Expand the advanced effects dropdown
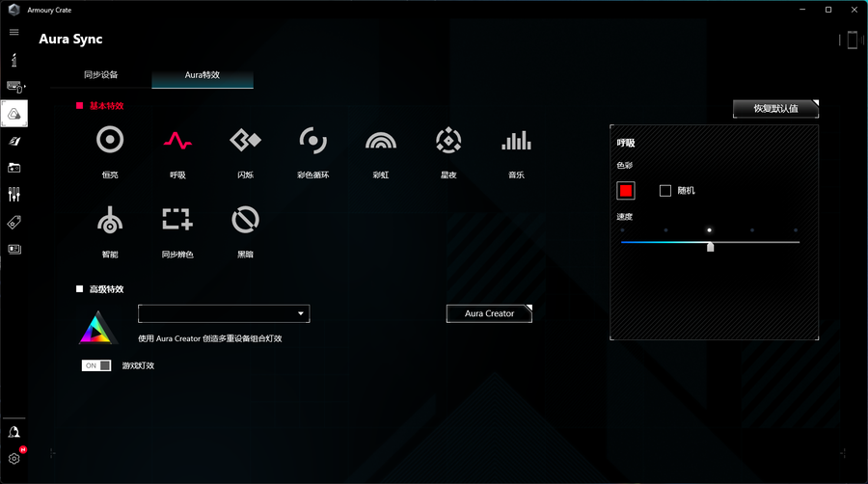The image size is (868, 484). (224, 313)
